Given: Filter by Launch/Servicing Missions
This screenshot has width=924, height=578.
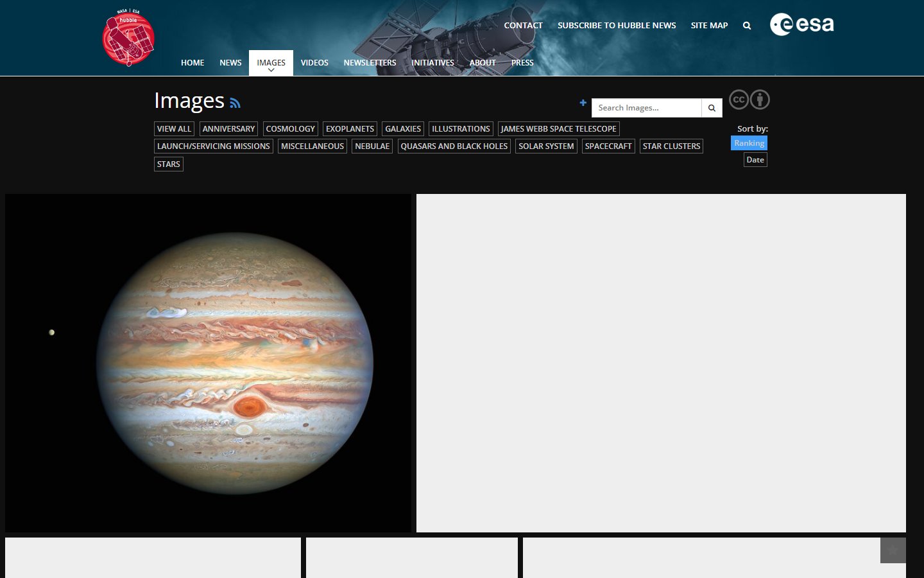Looking at the screenshot, I should [214, 146].
